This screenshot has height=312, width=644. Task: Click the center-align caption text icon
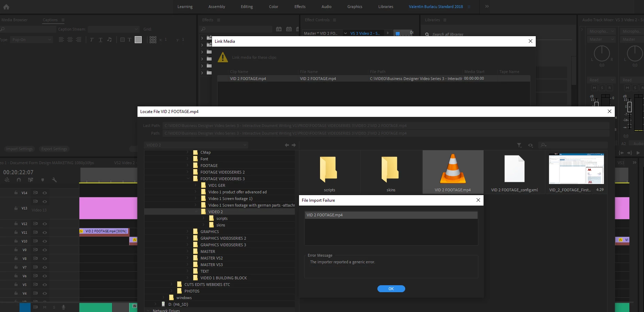(70, 40)
